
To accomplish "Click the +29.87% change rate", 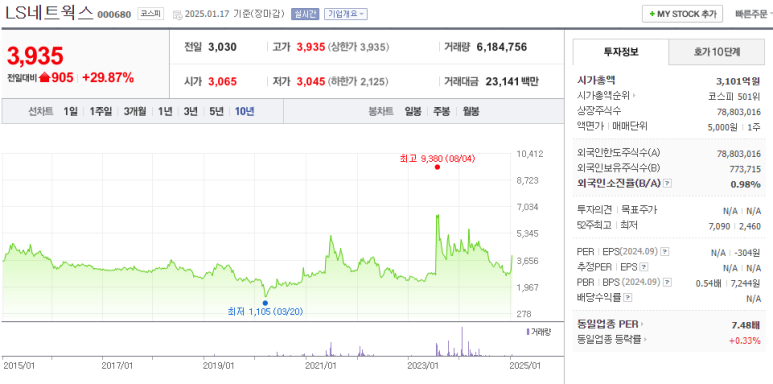I will pyautogui.click(x=108, y=77).
